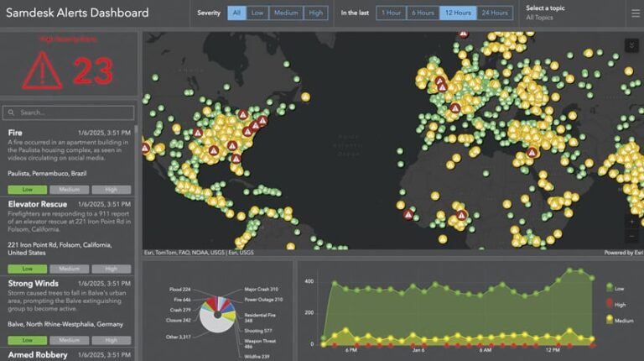Screen dimensions: 644x361
Task: Open the Powered by Esri attribution link
Action: [624, 253]
